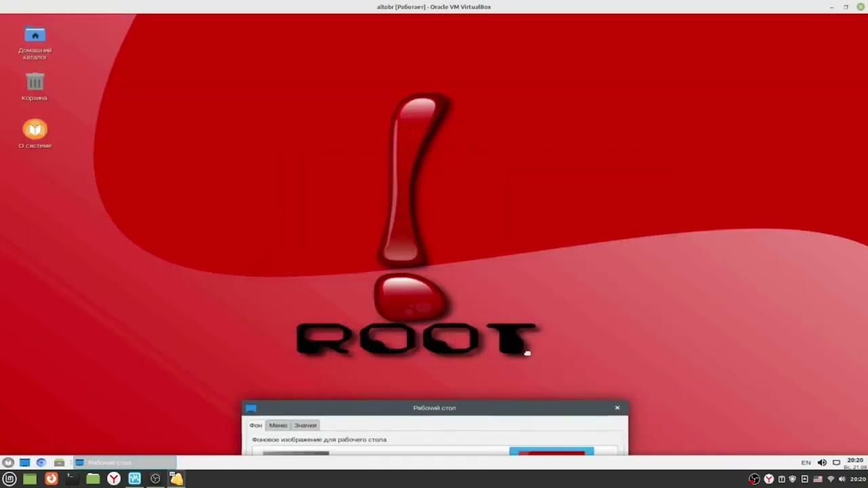Open the update manager shield tray icon
This screenshot has height=488, width=868.
pos(792,479)
